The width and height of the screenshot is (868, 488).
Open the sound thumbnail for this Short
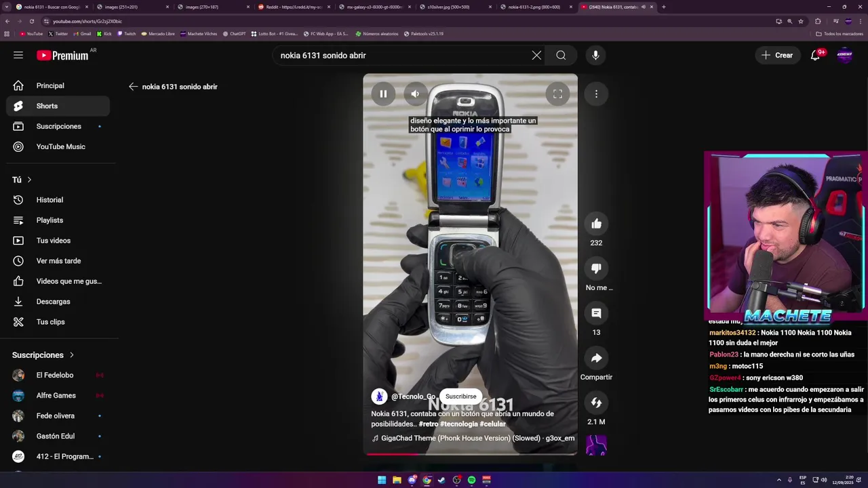click(596, 445)
